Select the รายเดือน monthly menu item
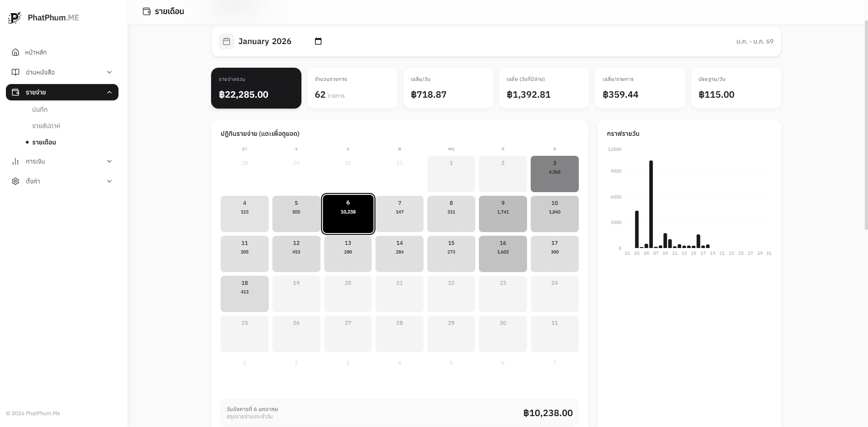The image size is (868, 427). click(44, 142)
